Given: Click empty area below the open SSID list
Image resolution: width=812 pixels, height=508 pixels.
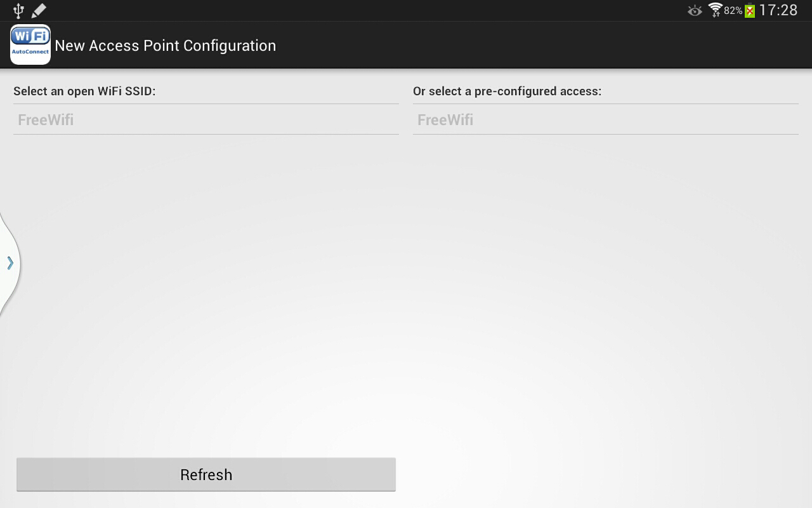Looking at the screenshot, I should [206, 286].
